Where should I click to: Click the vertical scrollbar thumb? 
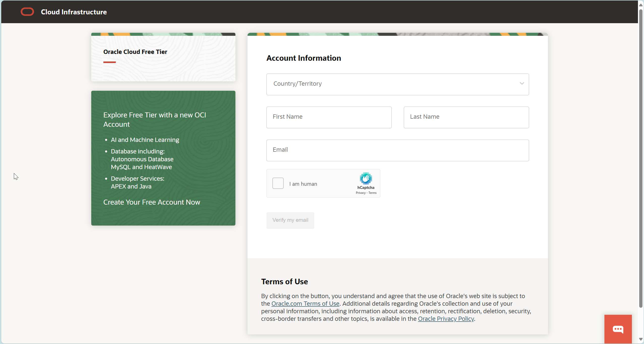click(641, 158)
